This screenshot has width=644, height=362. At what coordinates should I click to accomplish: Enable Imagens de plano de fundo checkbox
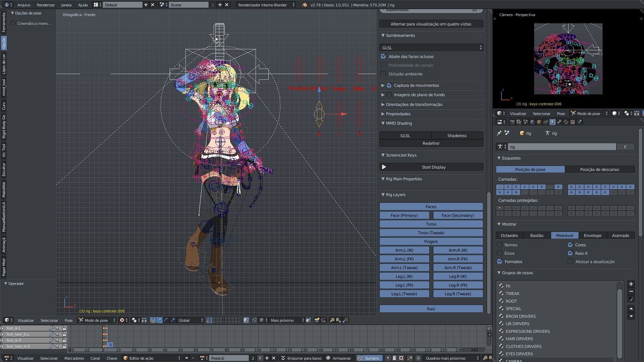coord(389,95)
